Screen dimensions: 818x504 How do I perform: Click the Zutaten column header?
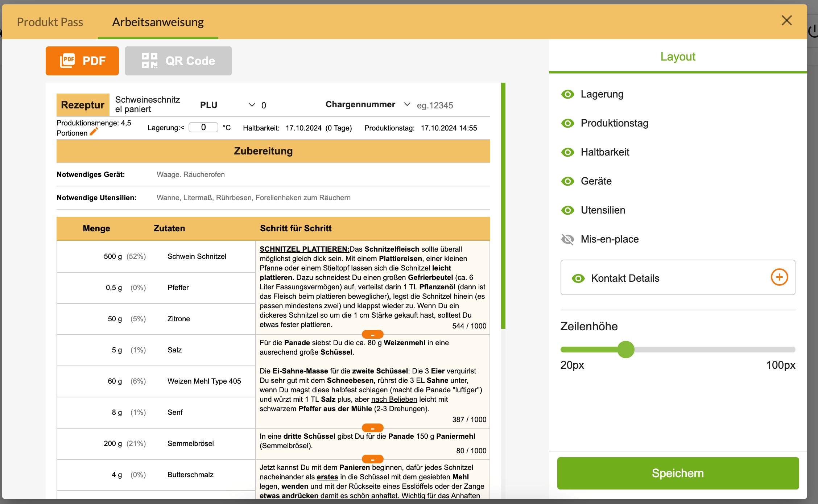tap(169, 228)
